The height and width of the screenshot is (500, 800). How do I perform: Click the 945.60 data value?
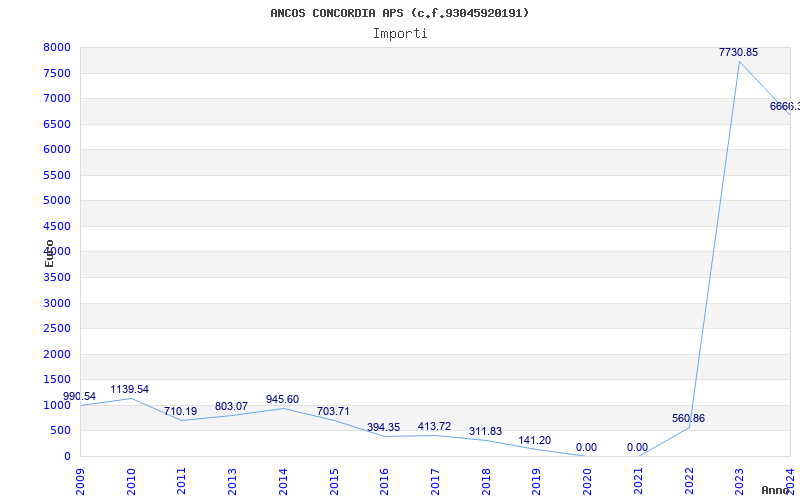(x=282, y=399)
